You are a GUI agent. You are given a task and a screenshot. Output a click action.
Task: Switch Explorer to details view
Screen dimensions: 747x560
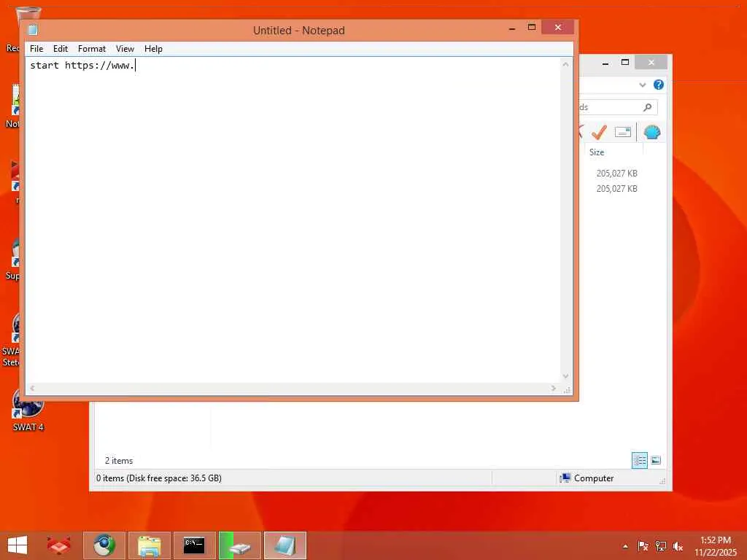click(x=639, y=461)
